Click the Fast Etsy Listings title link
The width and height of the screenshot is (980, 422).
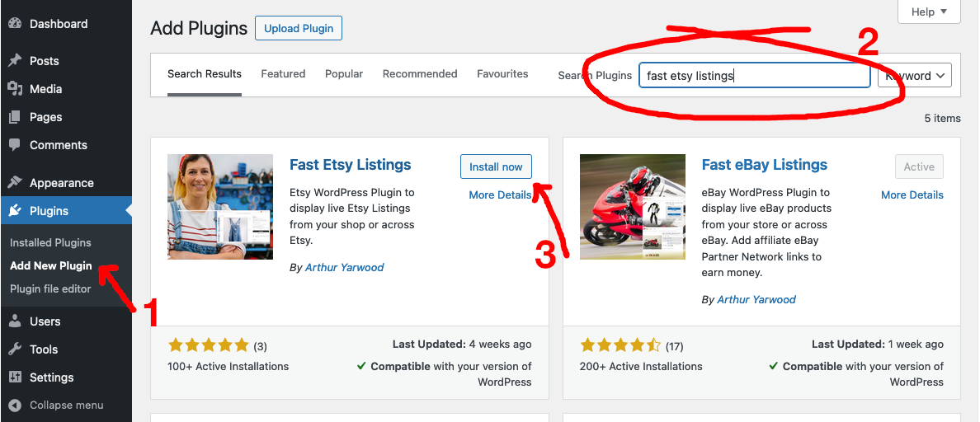[351, 165]
